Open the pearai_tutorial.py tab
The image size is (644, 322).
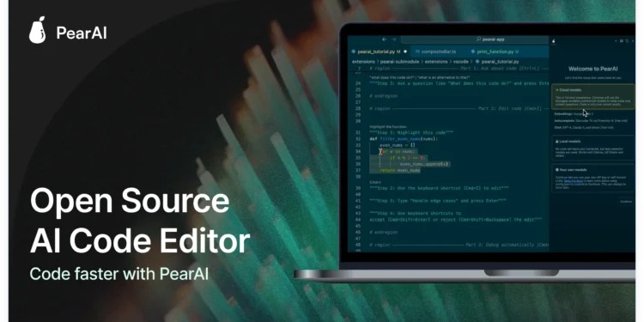coord(379,52)
